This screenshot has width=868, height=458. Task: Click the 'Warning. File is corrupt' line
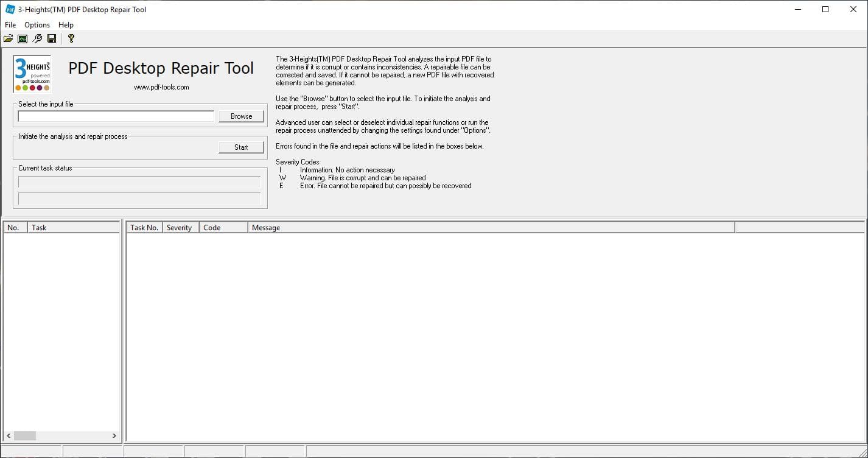click(x=363, y=178)
